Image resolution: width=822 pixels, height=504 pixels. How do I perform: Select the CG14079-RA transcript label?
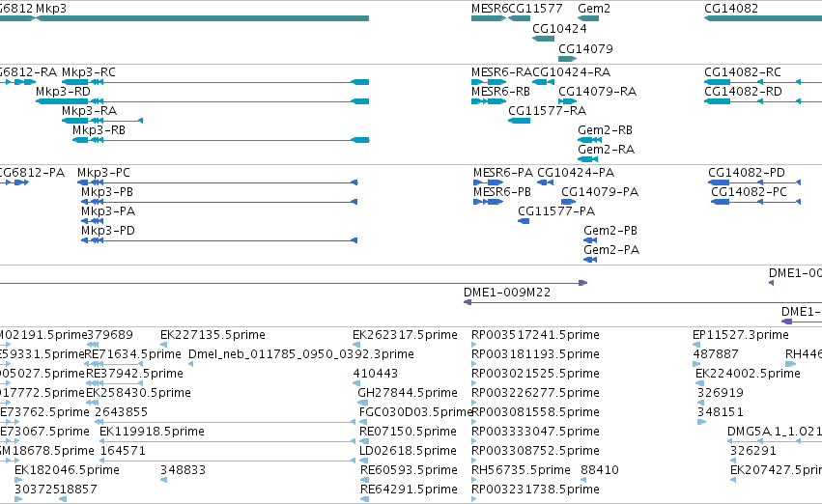tap(598, 92)
